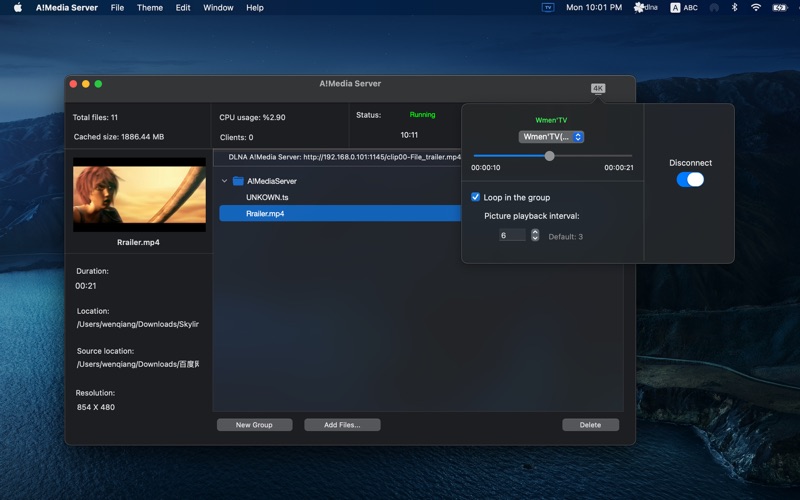800x500 pixels.
Task: Open the Apple menu
Action: (x=17, y=7)
